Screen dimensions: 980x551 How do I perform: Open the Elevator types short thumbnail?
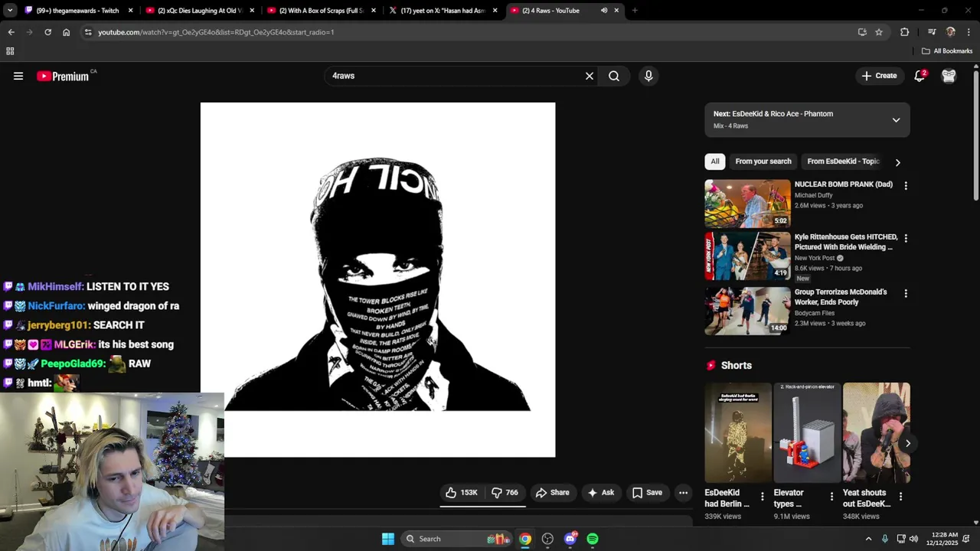807,432
